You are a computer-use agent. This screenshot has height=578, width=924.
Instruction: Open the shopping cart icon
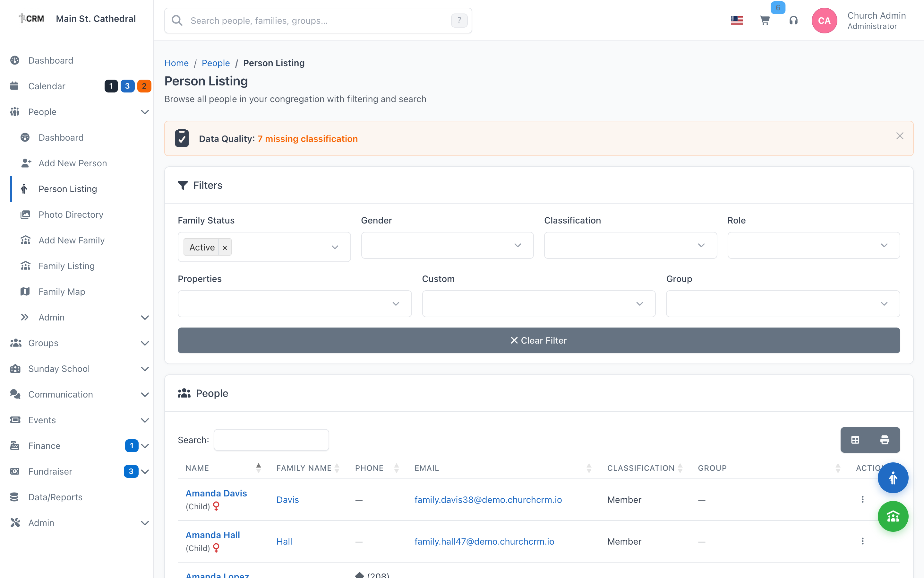click(765, 21)
